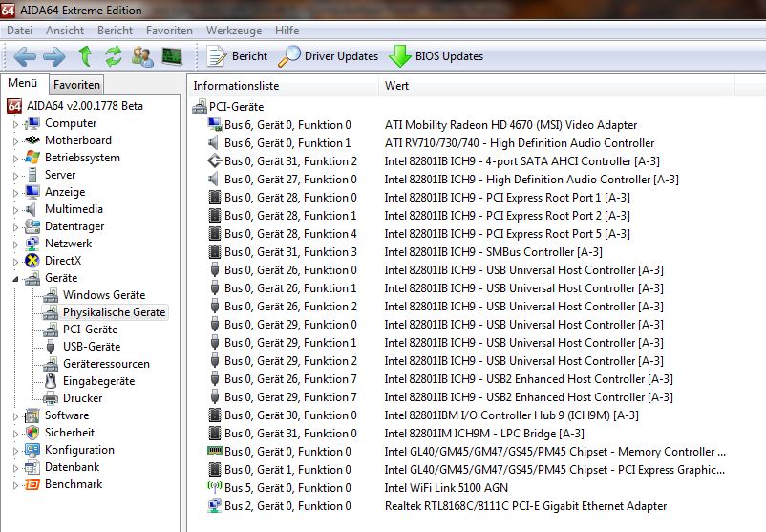Click the blue Back arrow toolbar icon
The height and width of the screenshot is (532, 766).
coord(25,56)
